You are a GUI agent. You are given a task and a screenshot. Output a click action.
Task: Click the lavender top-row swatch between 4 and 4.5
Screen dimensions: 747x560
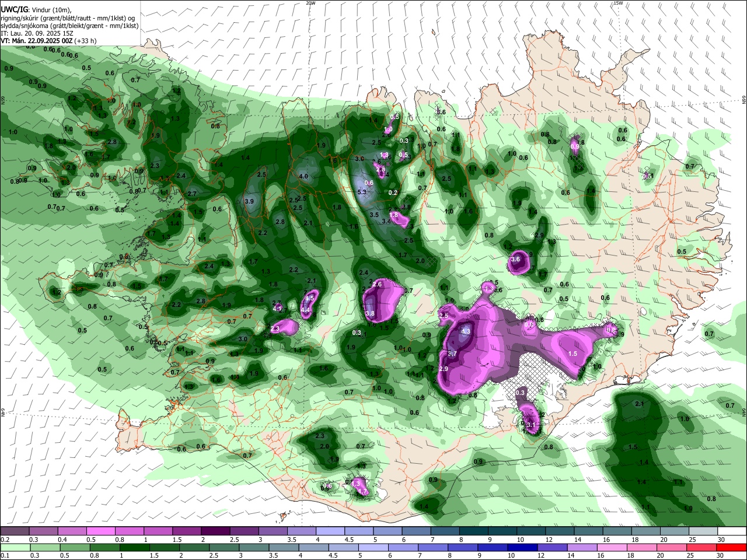click(x=330, y=531)
